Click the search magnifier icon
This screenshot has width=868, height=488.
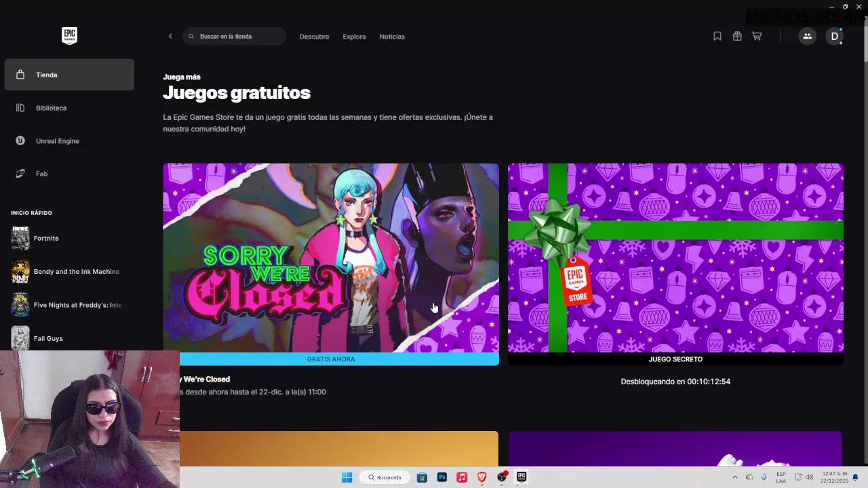(x=191, y=37)
